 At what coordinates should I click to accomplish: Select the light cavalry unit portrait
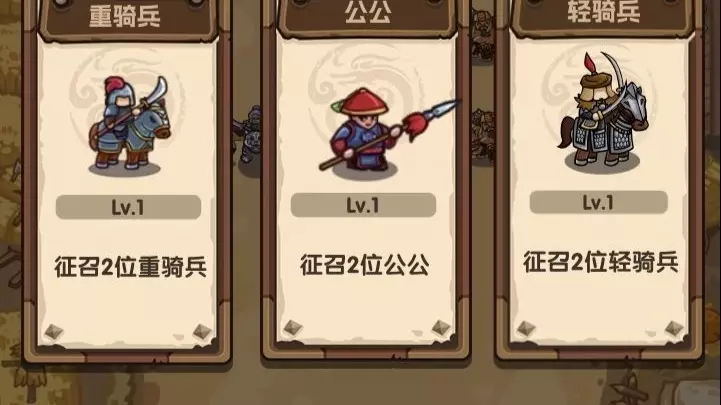602,112
